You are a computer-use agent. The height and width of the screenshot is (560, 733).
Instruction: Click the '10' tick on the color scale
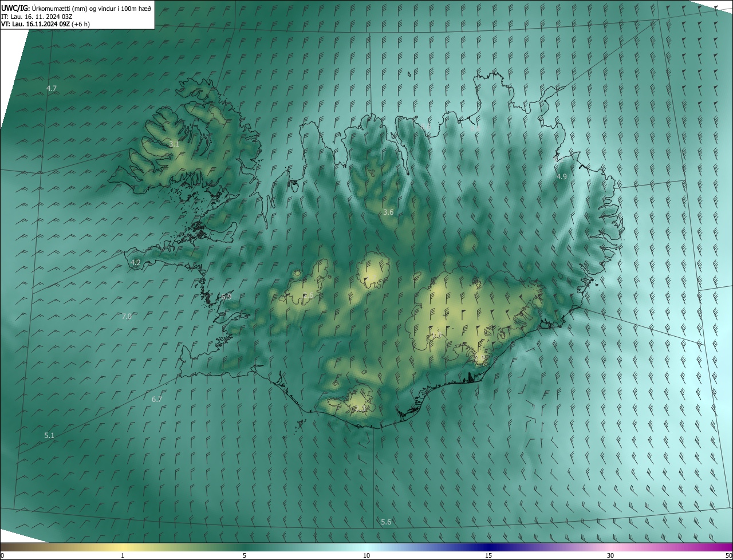click(366, 556)
